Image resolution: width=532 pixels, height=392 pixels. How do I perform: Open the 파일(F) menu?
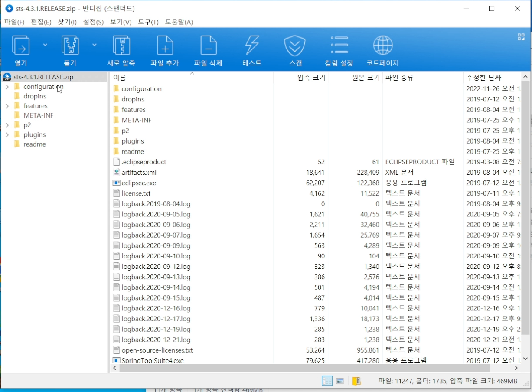point(14,22)
